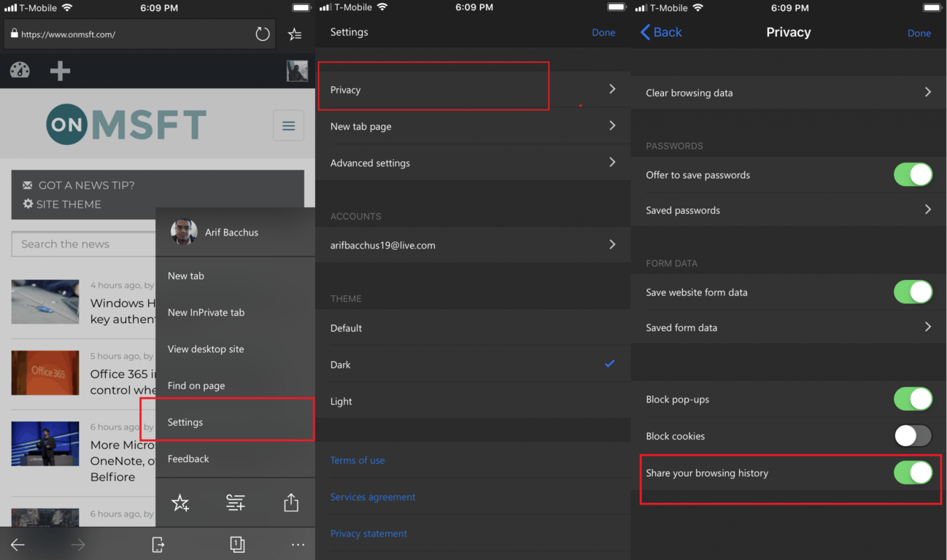Screen dimensions: 947x560
Task: Expand the Privacy settings chevron
Action: (x=612, y=89)
